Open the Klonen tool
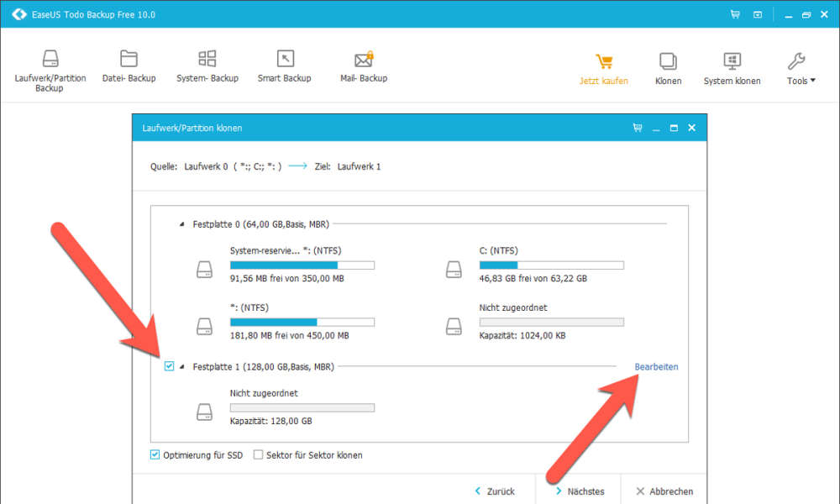This screenshot has width=840, height=504. 668,69
